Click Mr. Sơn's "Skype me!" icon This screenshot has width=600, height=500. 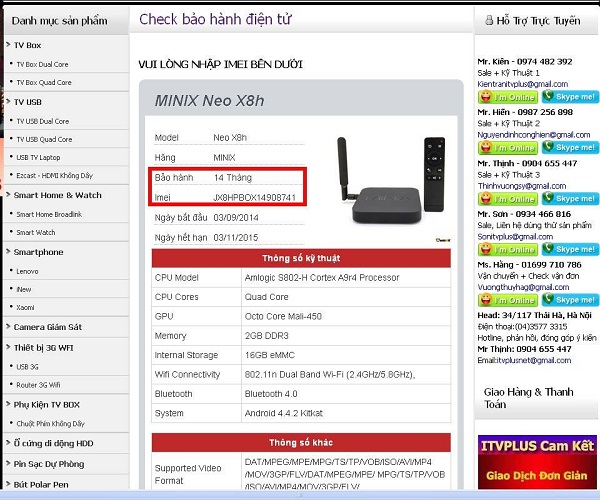click(570, 249)
